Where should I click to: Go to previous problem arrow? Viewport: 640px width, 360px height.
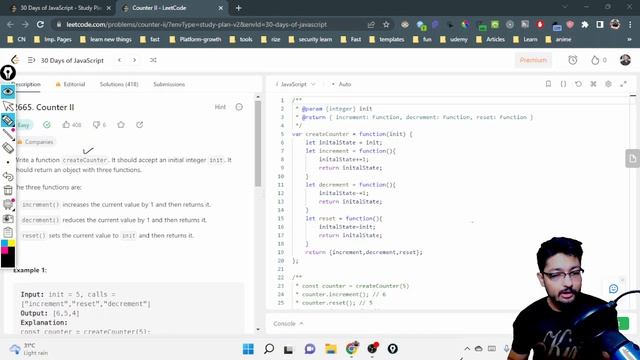pyautogui.click(x=120, y=60)
